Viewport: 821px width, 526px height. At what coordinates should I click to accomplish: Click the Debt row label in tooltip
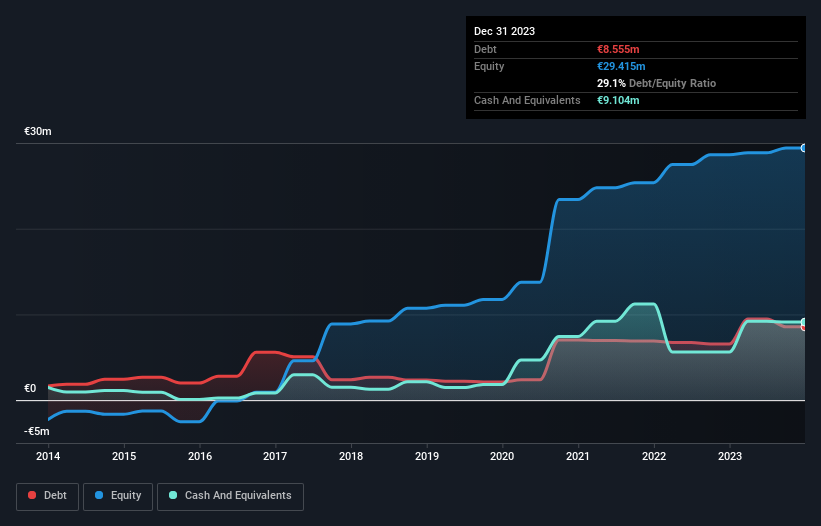[485, 49]
